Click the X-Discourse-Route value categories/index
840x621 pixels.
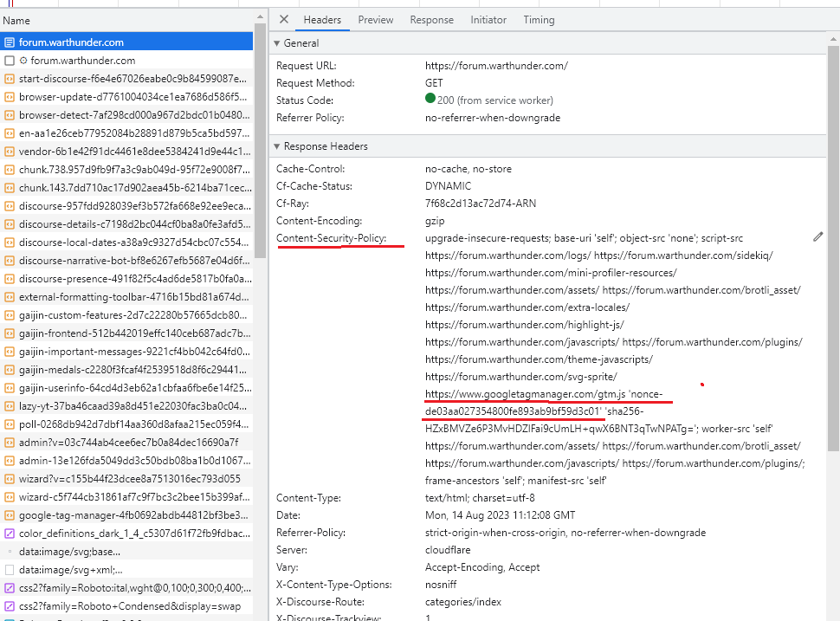click(463, 602)
